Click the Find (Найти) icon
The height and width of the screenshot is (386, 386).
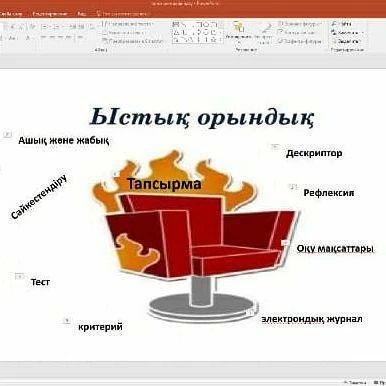(342, 24)
